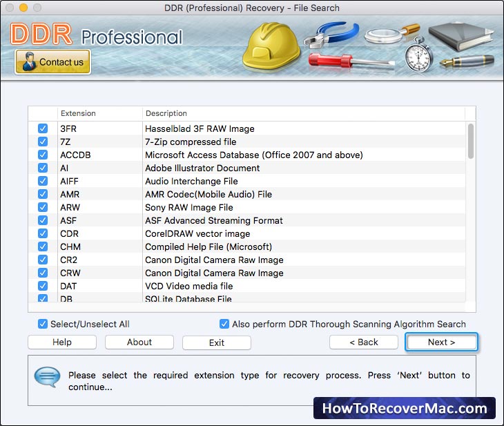Select 'AMR Codec(Mobile Audio) File' text
This screenshot has width=504, height=426.
pos(209,194)
